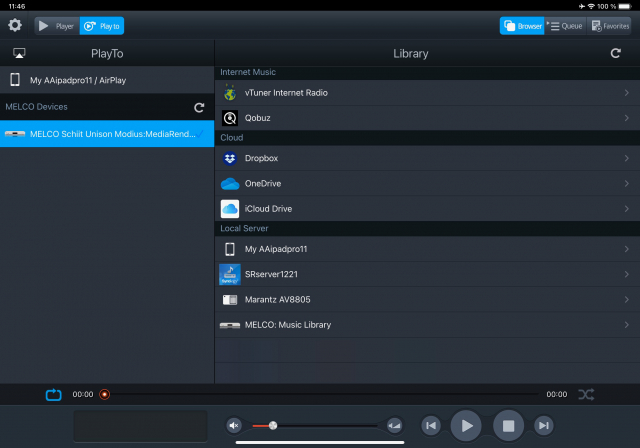Click the OneDrive cloud icon
Viewport: 640px width, 448px height.
click(x=230, y=184)
